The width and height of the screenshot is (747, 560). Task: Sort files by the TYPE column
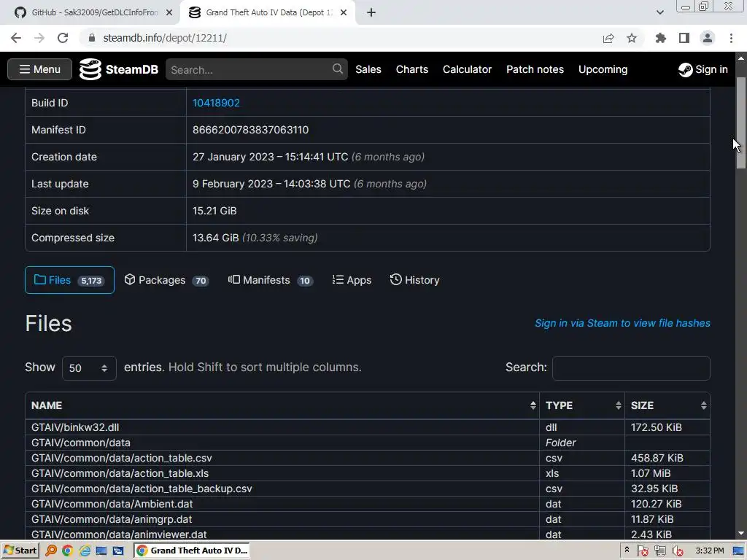[x=582, y=405]
